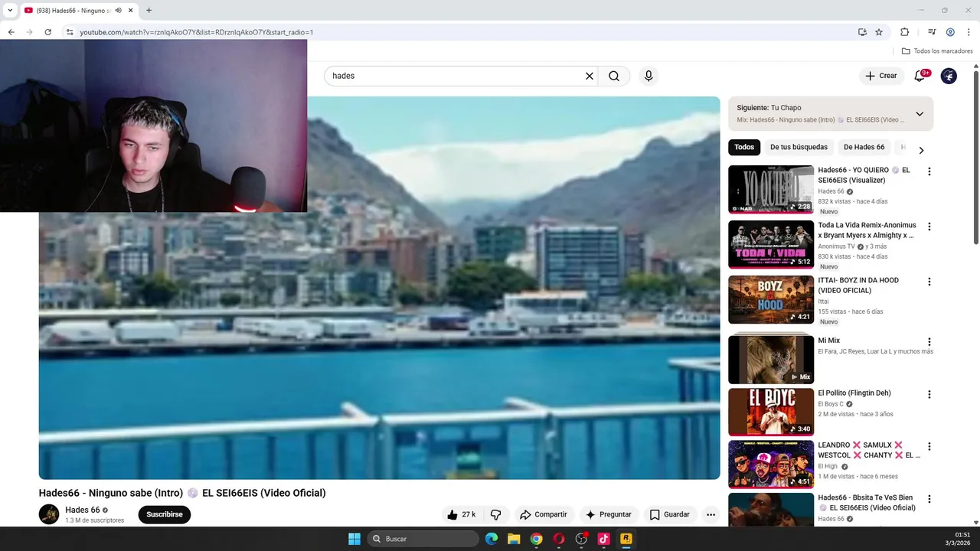This screenshot has height=551, width=980.
Task: Bookmark this page with star icon
Action: (879, 32)
